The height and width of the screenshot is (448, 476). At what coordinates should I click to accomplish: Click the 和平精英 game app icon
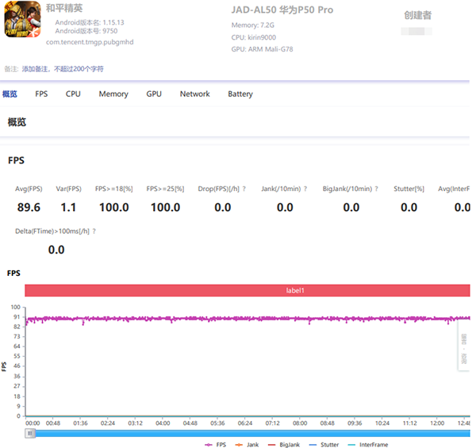[21, 20]
